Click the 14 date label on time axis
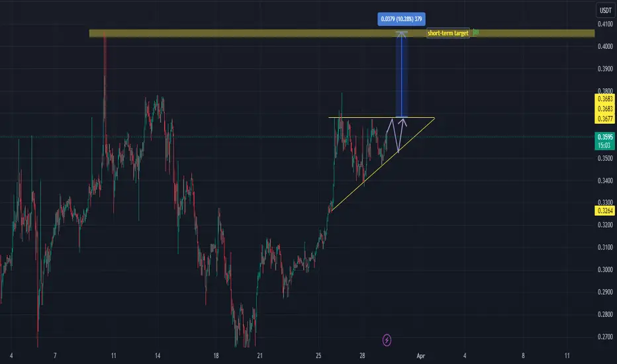617x364 pixels. click(158, 356)
